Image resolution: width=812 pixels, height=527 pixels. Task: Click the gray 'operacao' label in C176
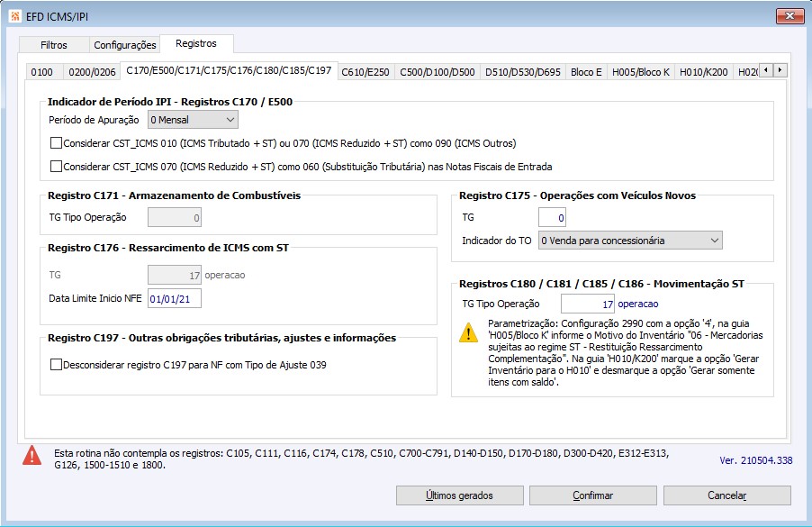[225, 275]
